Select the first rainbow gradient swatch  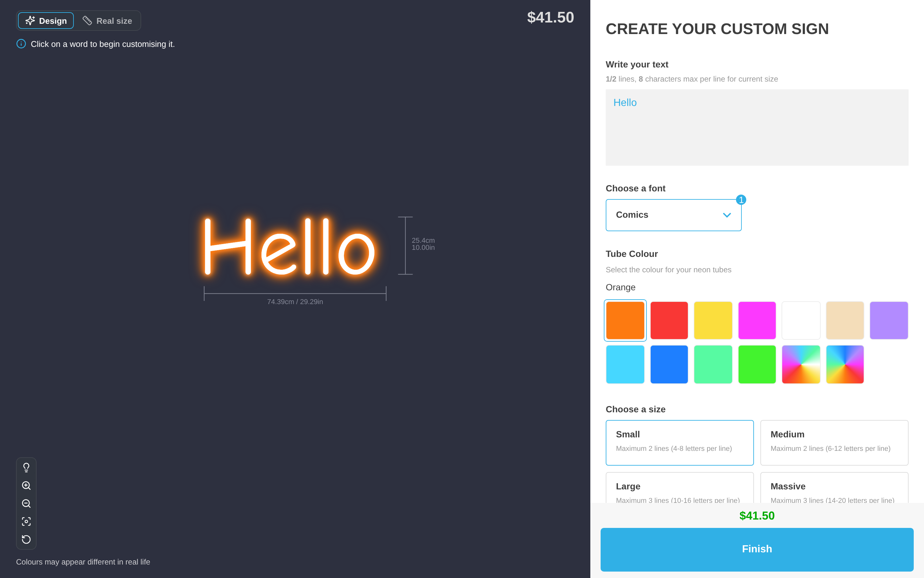pos(801,364)
